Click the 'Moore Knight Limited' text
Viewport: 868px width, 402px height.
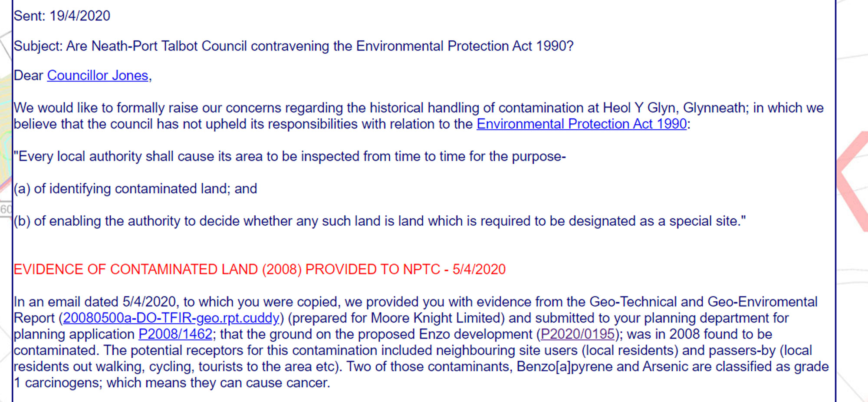pyautogui.click(x=437, y=318)
